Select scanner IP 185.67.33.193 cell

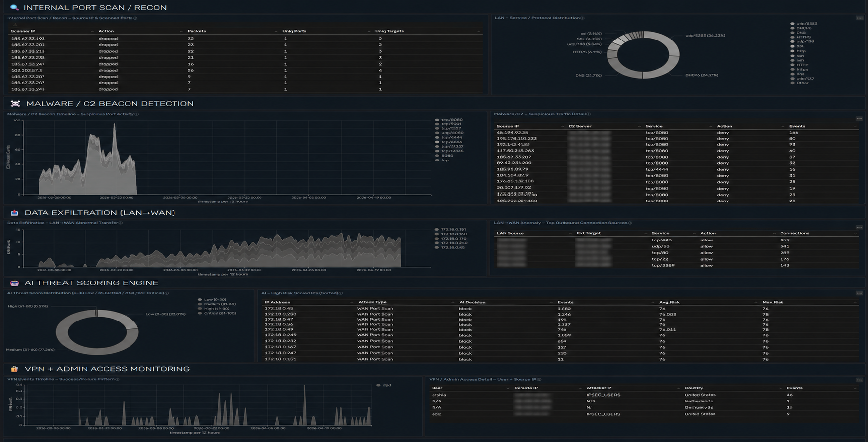click(28, 39)
